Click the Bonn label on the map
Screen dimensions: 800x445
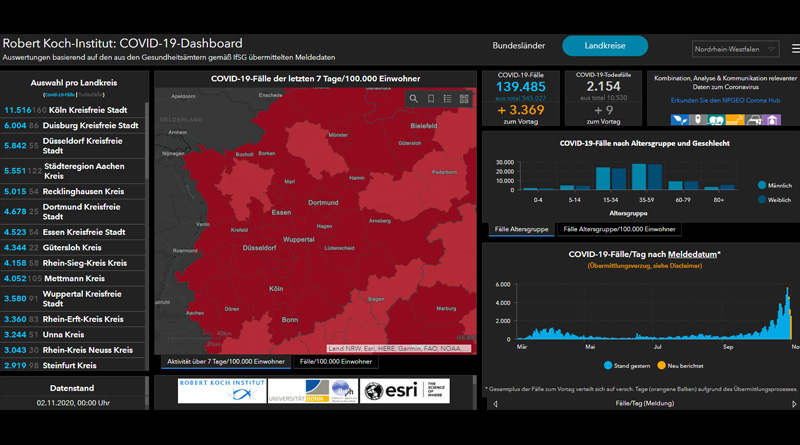tap(290, 320)
